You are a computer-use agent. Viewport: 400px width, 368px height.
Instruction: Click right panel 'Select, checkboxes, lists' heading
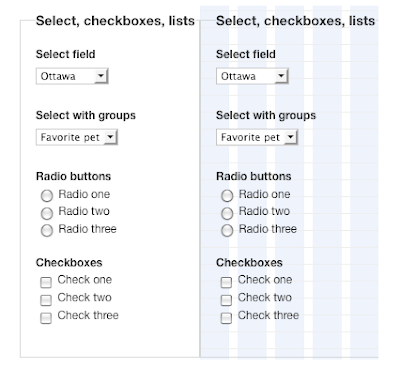(x=296, y=21)
